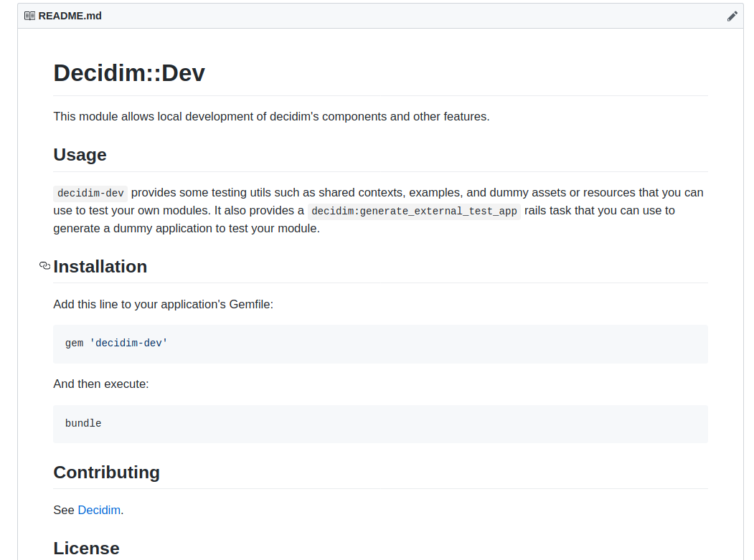Click the Decidim::Dev main heading
The height and width of the screenshot is (560, 754).
(x=129, y=72)
